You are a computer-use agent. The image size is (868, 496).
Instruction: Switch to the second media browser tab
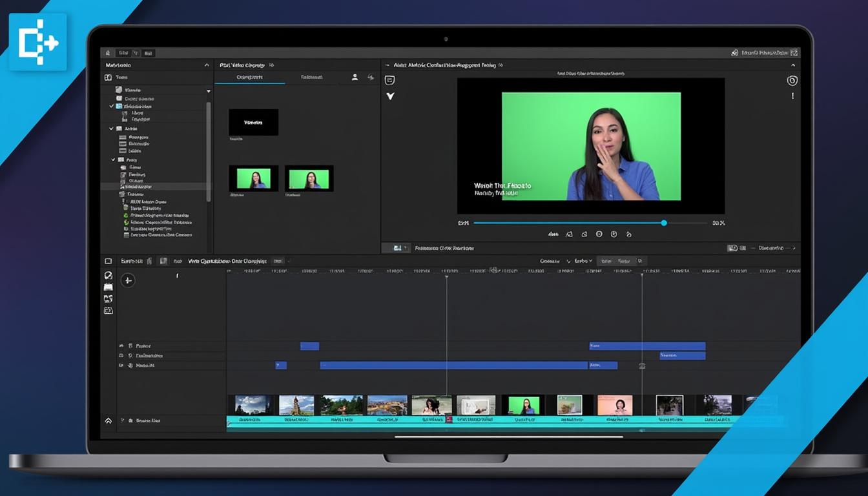point(312,77)
